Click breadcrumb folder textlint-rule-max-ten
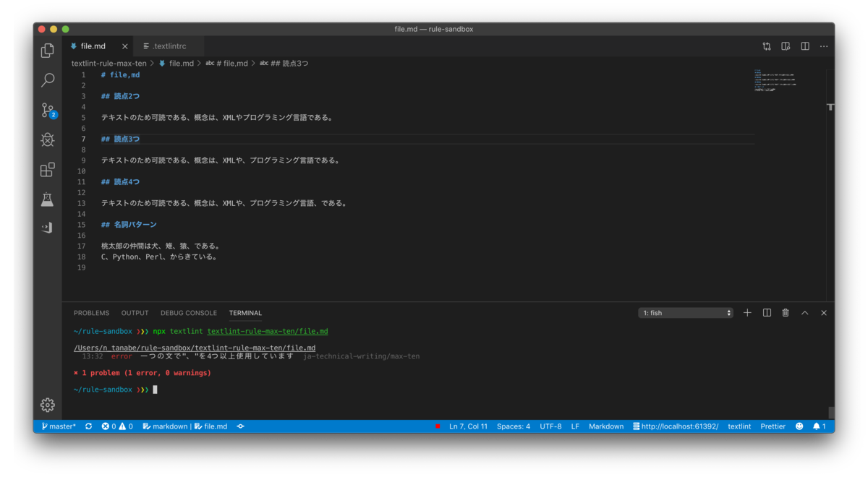Viewport: 868px width, 477px height. pos(109,64)
